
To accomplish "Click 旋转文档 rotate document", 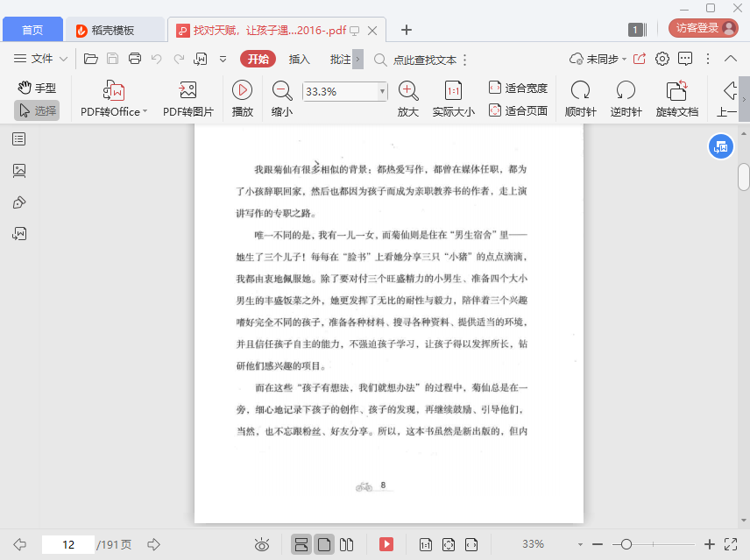I will pos(676,98).
